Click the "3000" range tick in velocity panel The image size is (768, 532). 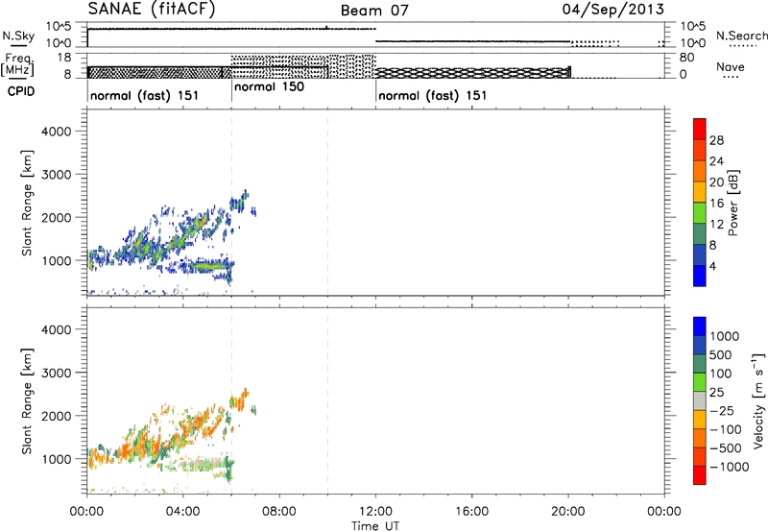[57, 373]
